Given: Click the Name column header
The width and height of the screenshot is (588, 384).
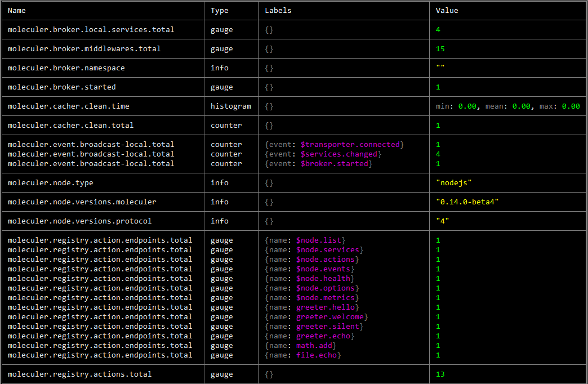Looking at the screenshot, I should pyautogui.click(x=17, y=11).
